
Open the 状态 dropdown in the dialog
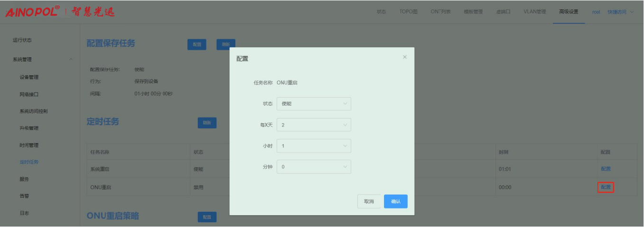tap(313, 103)
